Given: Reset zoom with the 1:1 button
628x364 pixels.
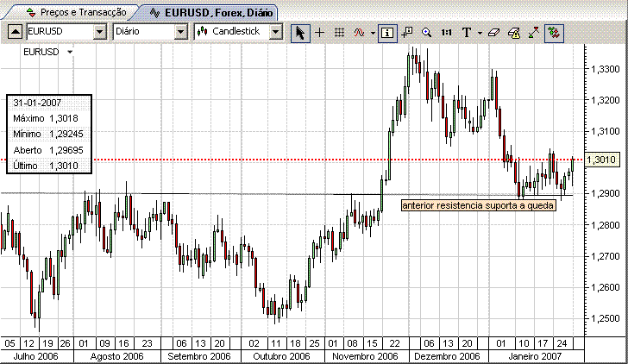Looking at the screenshot, I should 446,33.
